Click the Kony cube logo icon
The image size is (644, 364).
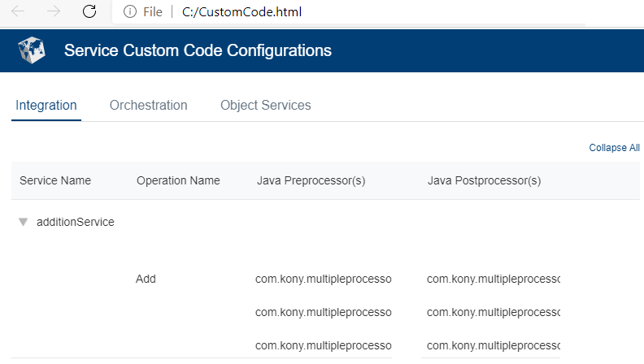click(x=33, y=50)
